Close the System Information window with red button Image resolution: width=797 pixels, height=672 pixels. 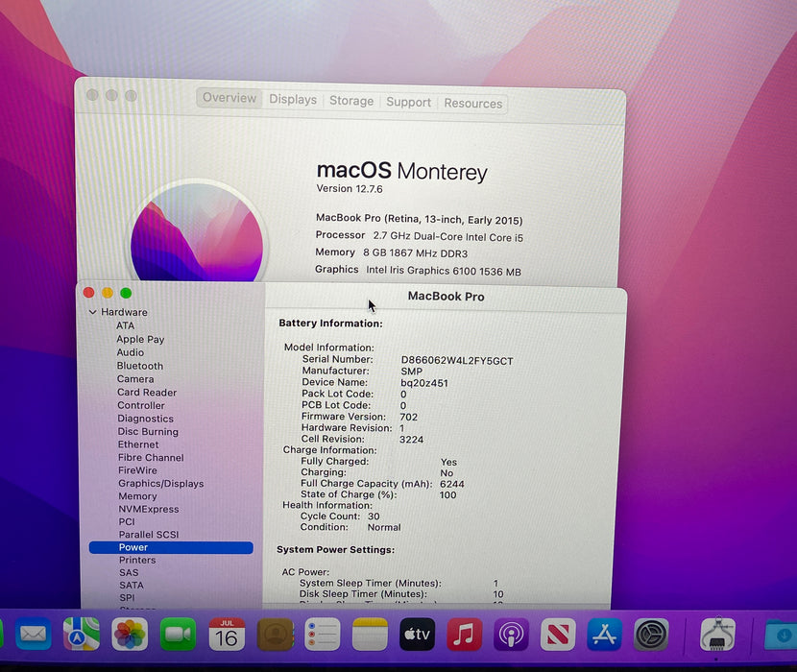(x=88, y=292)
